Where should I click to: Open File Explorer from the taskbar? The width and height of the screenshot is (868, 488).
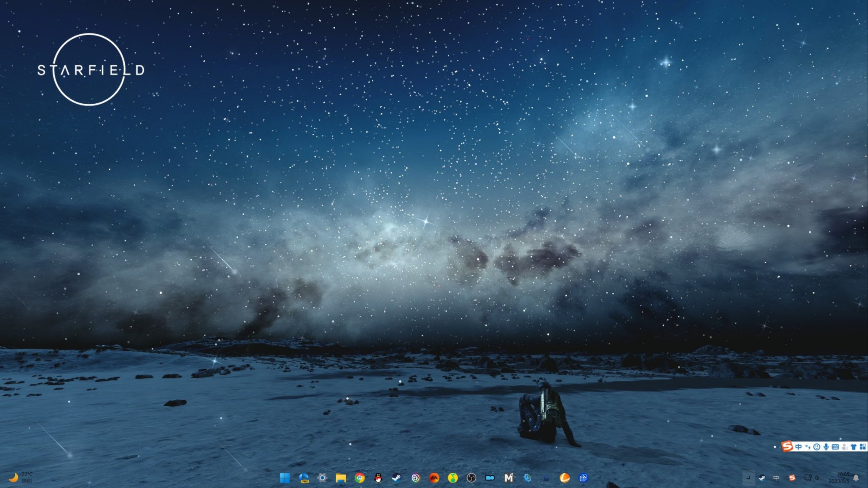[341, 478]
